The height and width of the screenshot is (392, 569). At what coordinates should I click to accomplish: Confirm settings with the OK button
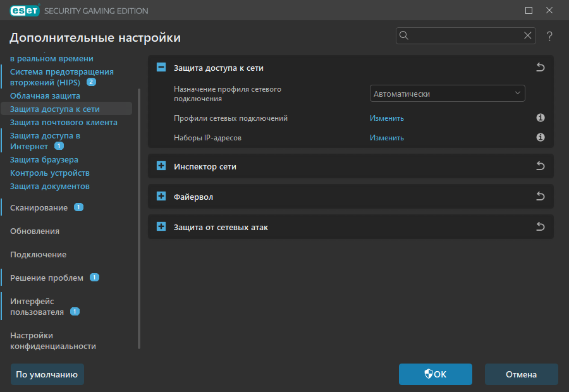click(x=436, y=374)
